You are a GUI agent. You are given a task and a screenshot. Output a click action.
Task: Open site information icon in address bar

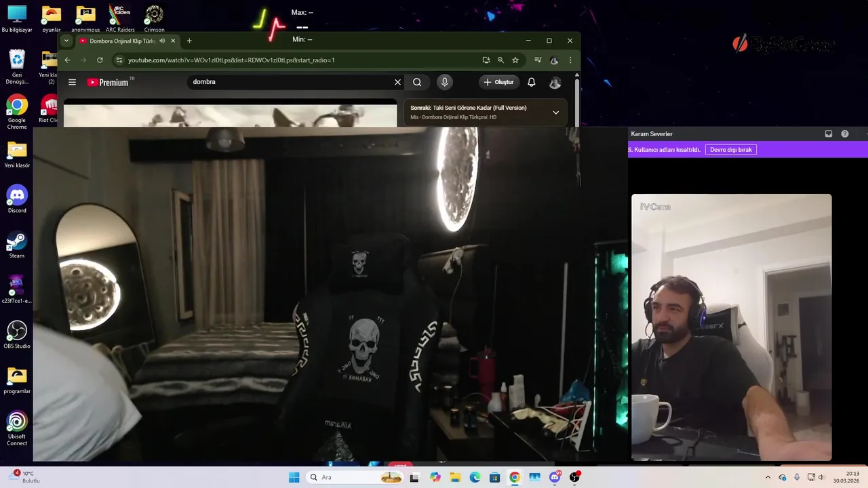(119, 60)
